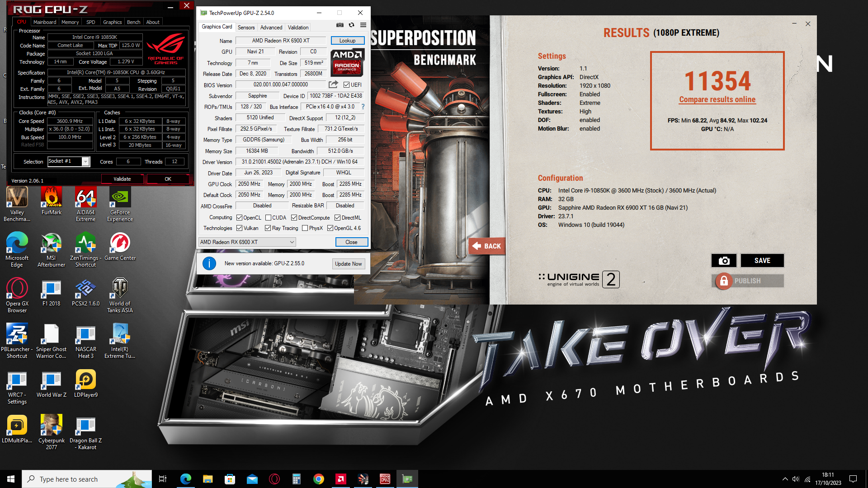Click PUBLISH button in Superposition
868x488 pixels.
click(748, 281)
